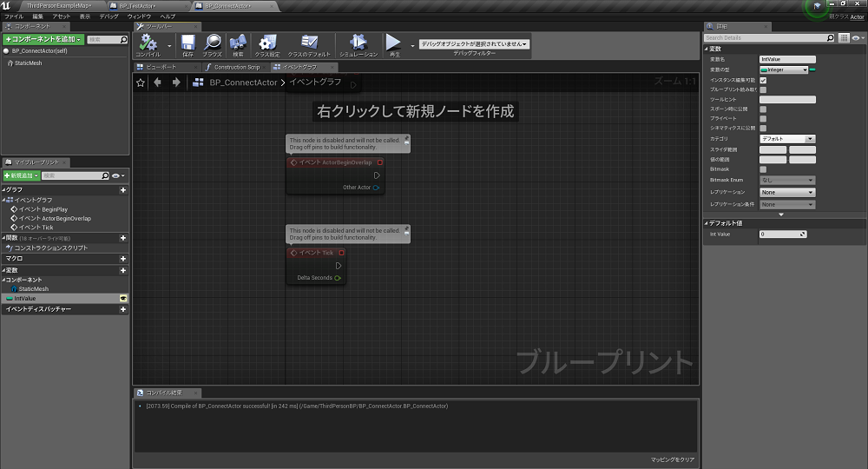Open the variable type Integer dropdown
This screenshot has width=868, height=469.
coord(784,69)
